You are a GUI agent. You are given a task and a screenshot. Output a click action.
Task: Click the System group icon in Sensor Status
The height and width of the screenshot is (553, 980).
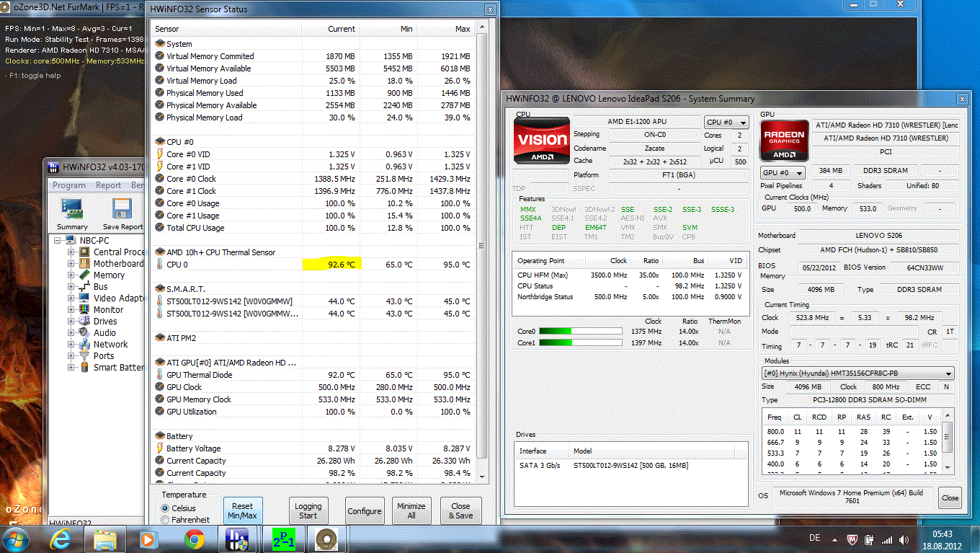[x=160, y=44]
